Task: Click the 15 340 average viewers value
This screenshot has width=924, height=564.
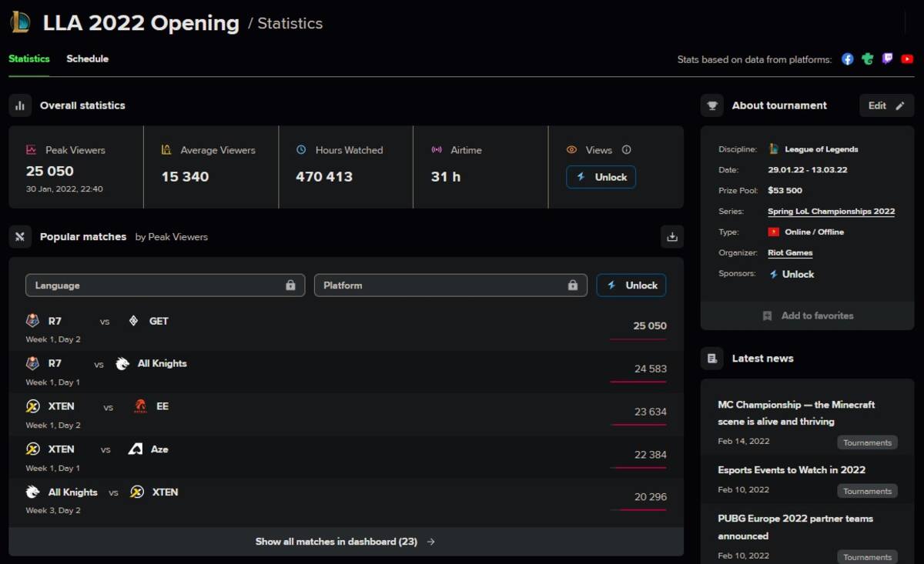Action: tap(185, 177)
